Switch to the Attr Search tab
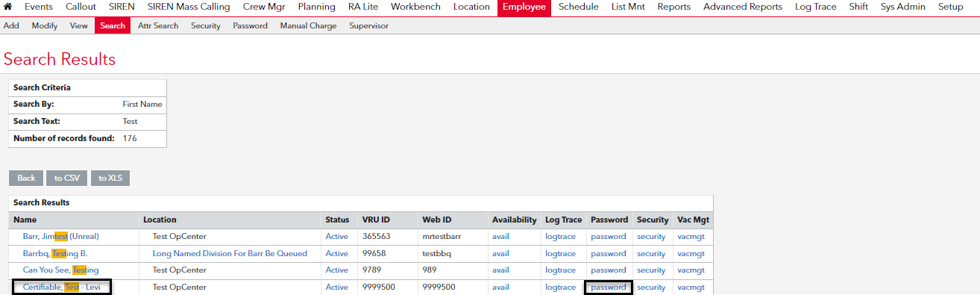Image resolution: width=980 pixels, height=295 pixels. 158,25
